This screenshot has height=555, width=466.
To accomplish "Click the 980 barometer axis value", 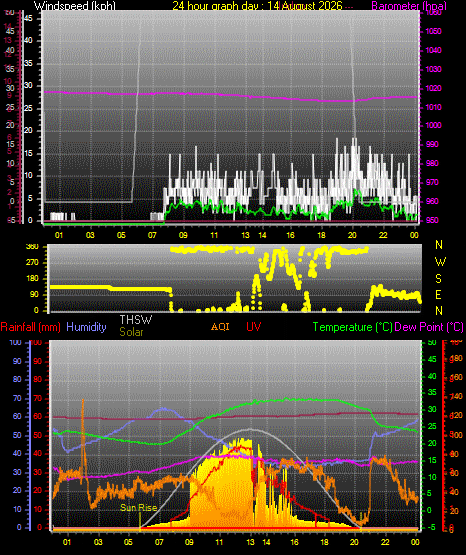I will 432,163.
